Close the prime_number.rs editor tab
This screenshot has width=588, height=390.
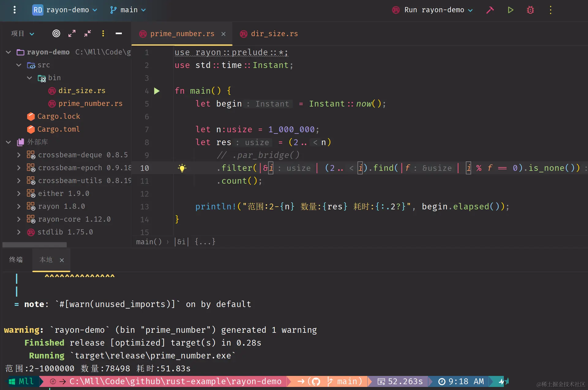pyautogui.click(x=223, y=34)
